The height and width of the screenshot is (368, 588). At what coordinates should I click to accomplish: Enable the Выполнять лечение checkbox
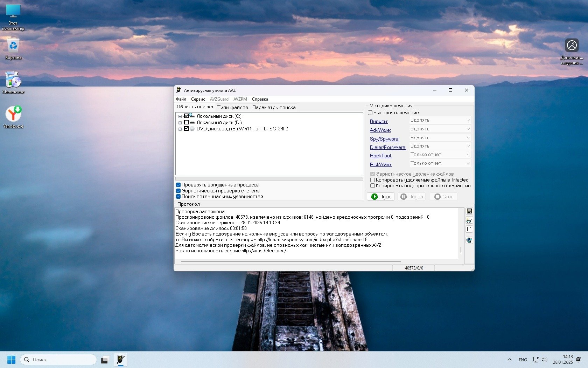point(370,113)
